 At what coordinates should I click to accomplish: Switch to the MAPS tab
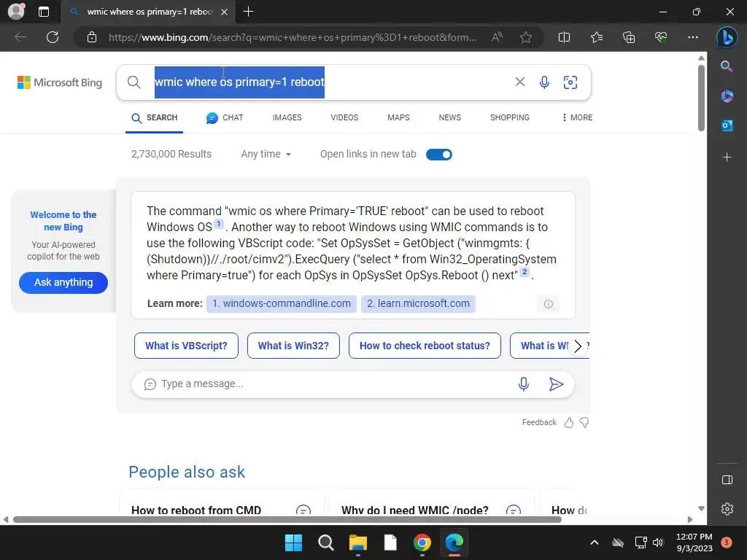pyautogui.click(x=398, y=117)
